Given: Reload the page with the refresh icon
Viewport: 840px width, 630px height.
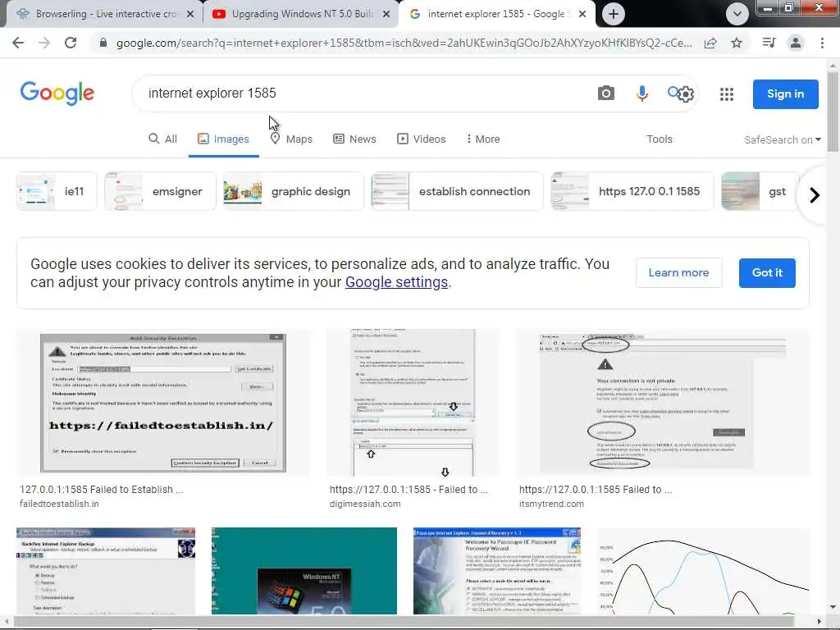Looking at the screenshot, I should [x=71, y=43].
